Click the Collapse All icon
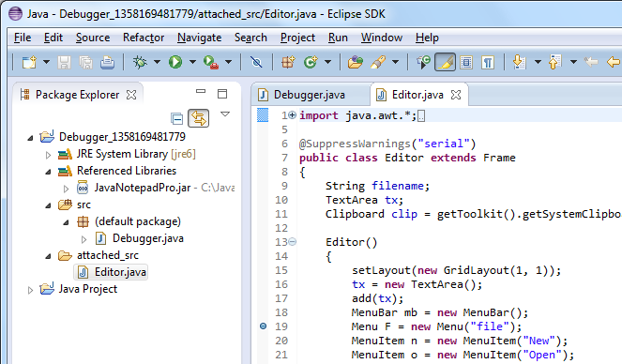The image size is (622, 364). (x=176, y=118)
